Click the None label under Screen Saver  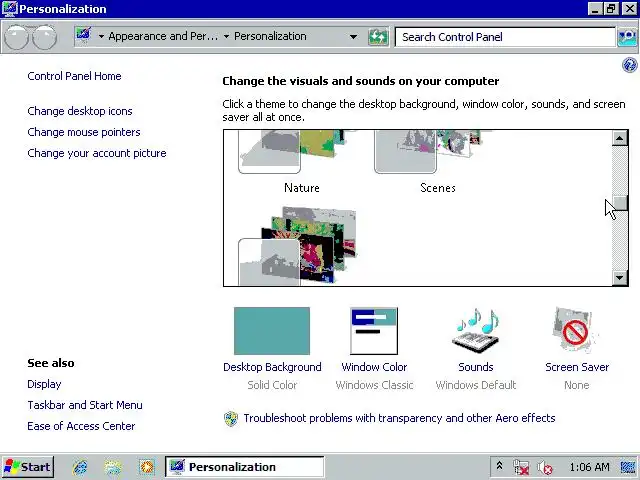[x=577, y=385]
